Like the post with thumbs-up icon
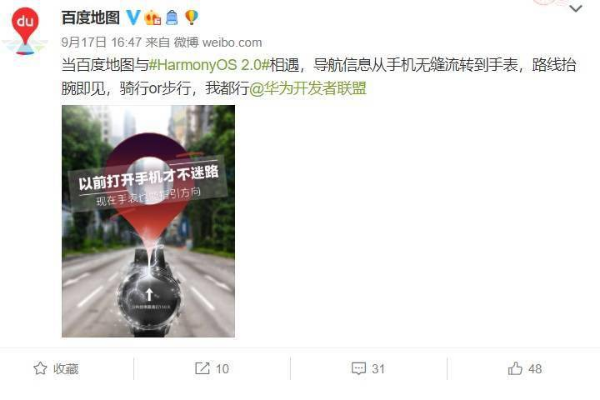The image size is (600, 400). (515, 368)
